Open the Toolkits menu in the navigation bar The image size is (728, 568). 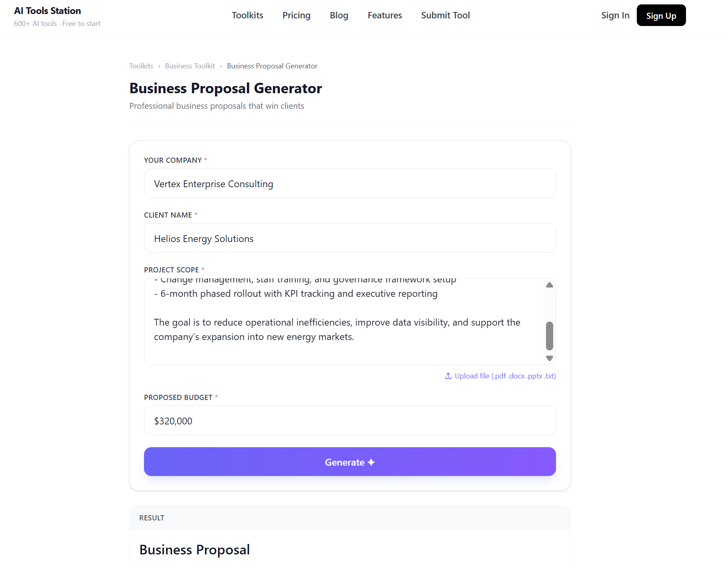pyautogui.click(x=247, y=15)
